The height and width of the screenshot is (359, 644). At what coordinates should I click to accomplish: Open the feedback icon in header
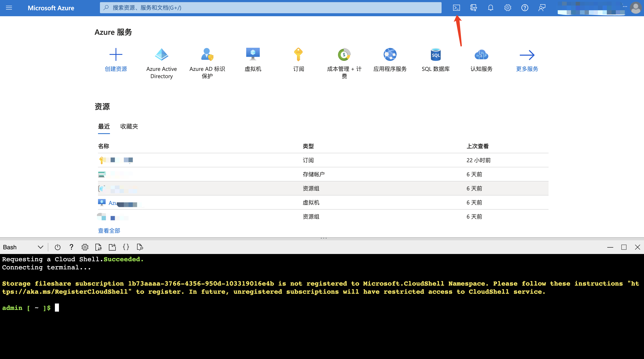pos(542,8)
